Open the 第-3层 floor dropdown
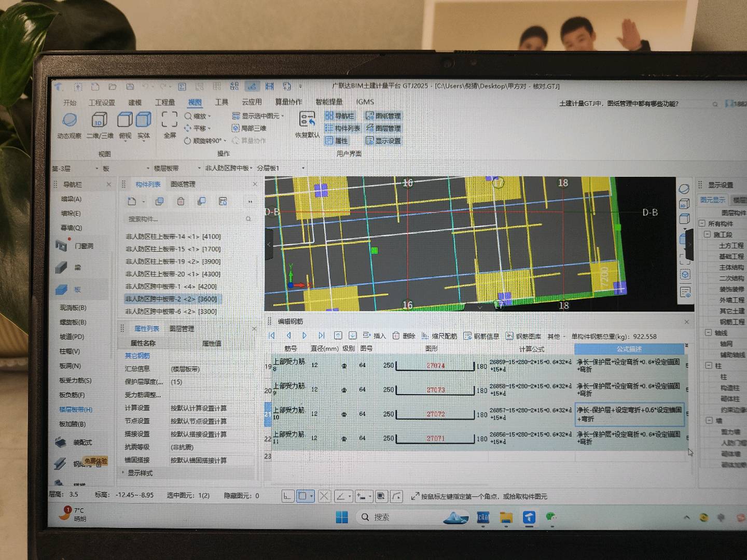Image resolution: width=747 pixels, height=560 pixels. (x=75, y=169)
